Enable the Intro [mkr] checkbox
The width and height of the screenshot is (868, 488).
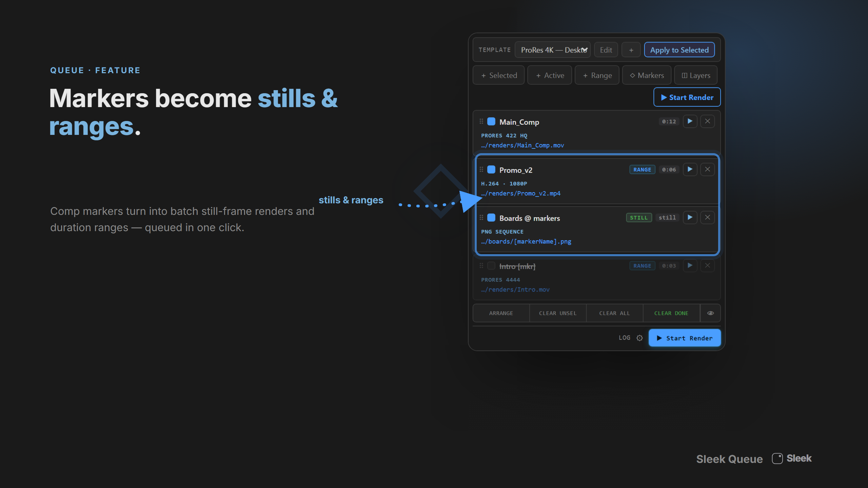click(x=491, y=266)
